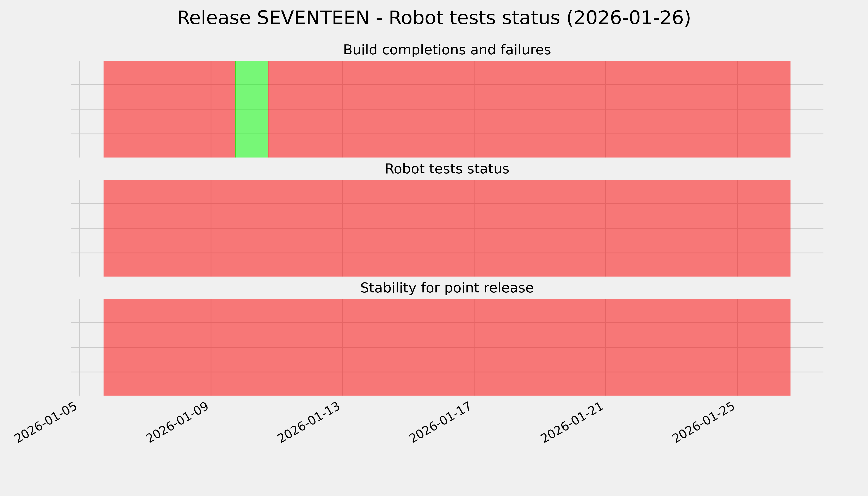Select the "Robot tests status" middle subplot title

pos(447,169)
